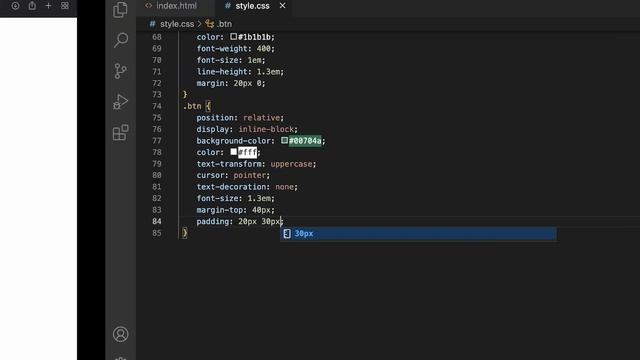The image size is (640, 360).
Task: Select the style.css editor tab
Action: 252,6
